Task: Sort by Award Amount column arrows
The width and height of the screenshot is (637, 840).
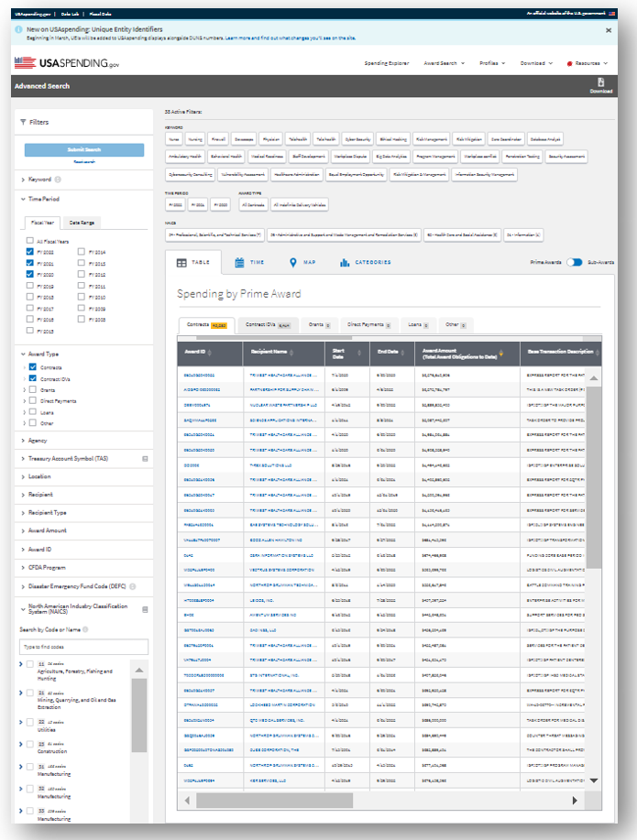Action: pyautogui.click(x=501, y=353)
